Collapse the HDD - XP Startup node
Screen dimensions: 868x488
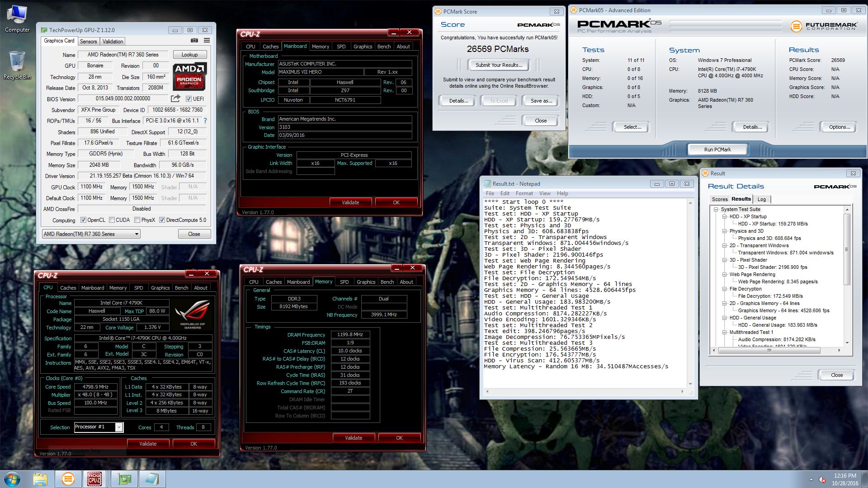[x=725, y=216]
